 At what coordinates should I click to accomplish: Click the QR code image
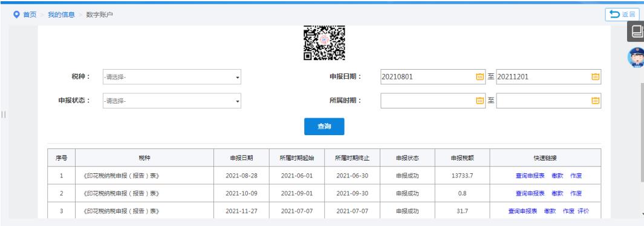[x=324, y=43]
